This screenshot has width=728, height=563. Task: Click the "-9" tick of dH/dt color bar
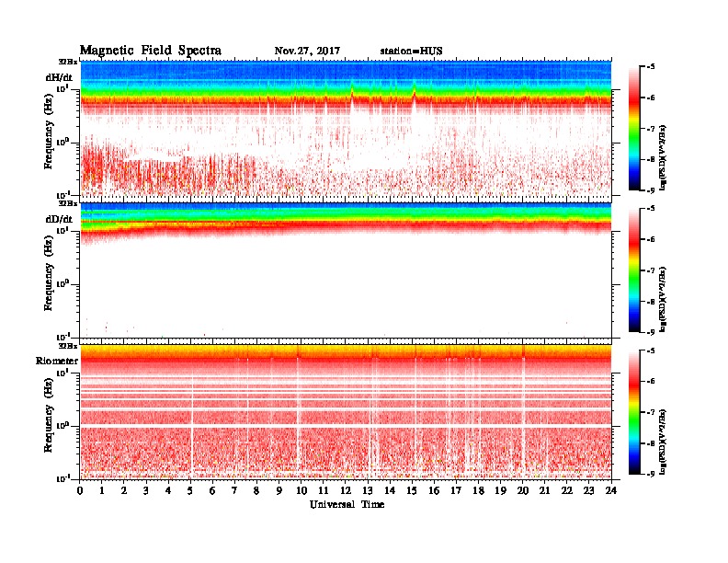pos(651,190)
